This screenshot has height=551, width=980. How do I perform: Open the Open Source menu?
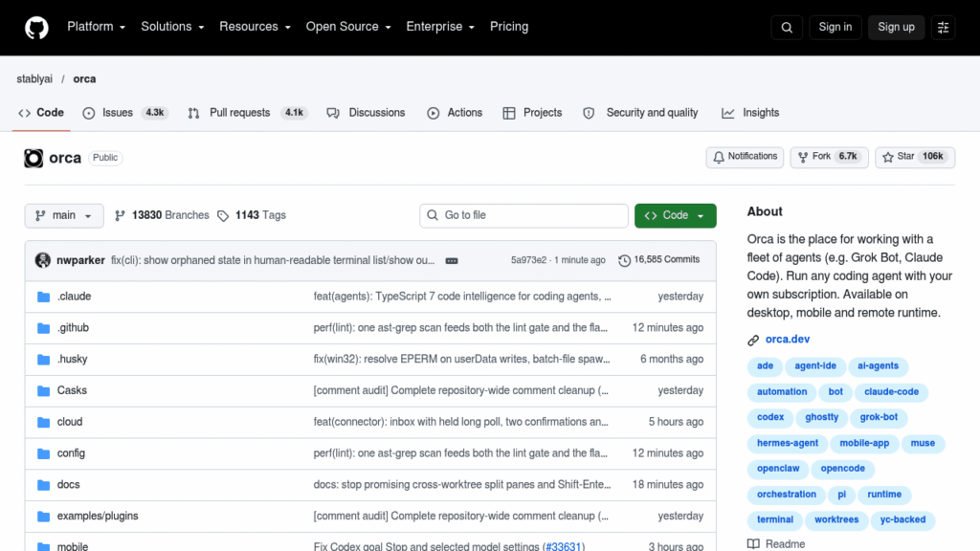click(x=348, y=27)
